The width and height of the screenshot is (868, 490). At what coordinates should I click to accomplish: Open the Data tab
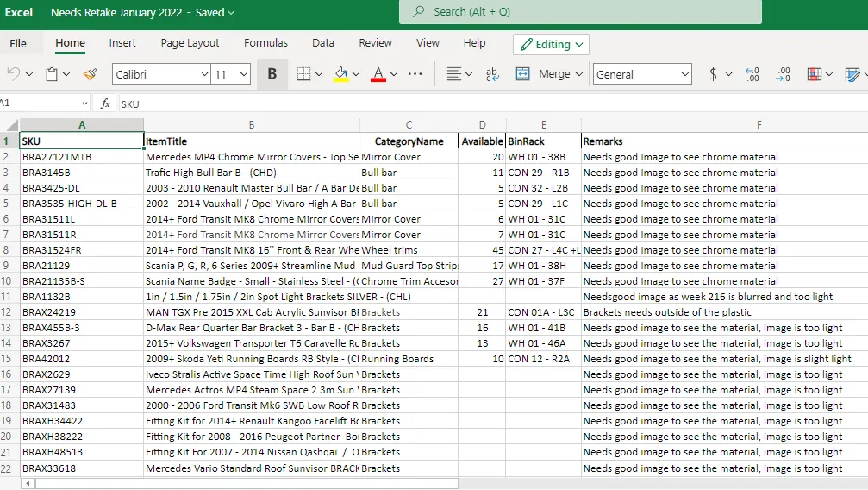pyautogui.click(x=322, y=42)
